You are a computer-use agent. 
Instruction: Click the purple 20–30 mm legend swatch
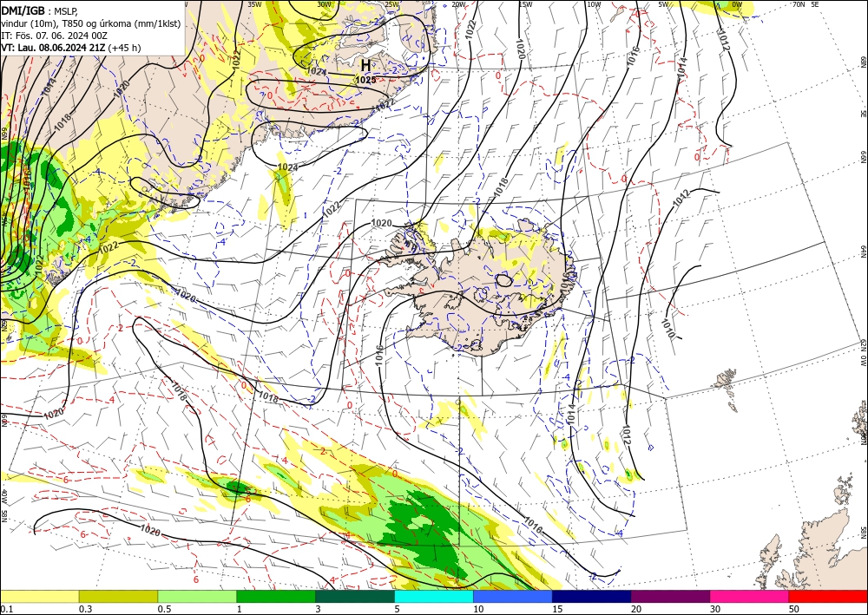[x=670, y=596]
